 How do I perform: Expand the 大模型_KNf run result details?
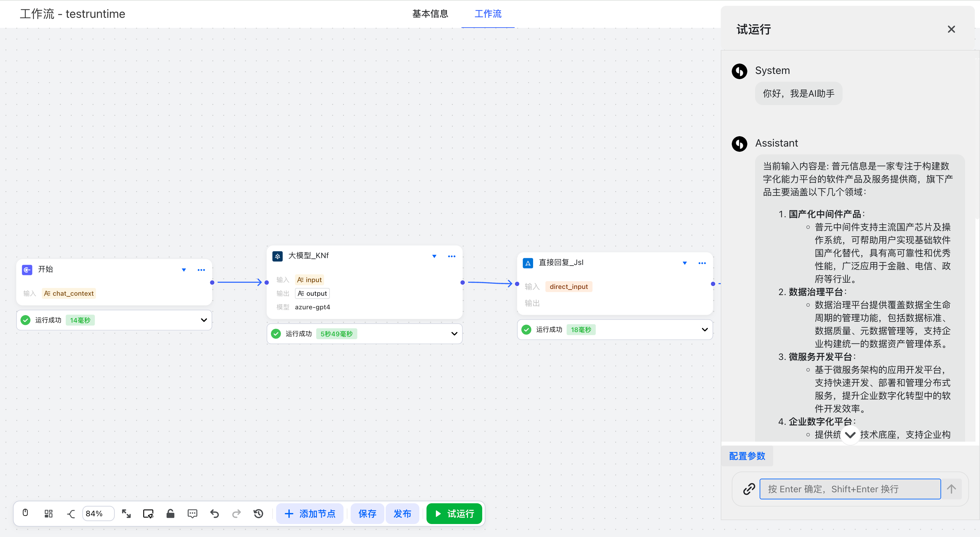(x=454, y=334)
